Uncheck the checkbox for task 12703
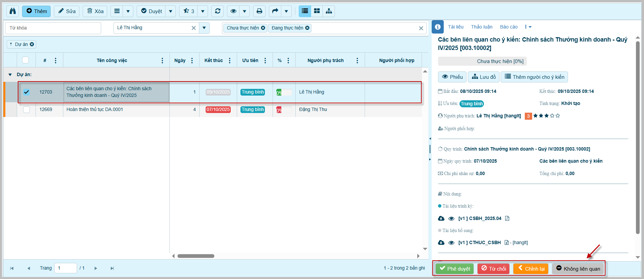This screenshot has height=279, width=644. [26, 92]
